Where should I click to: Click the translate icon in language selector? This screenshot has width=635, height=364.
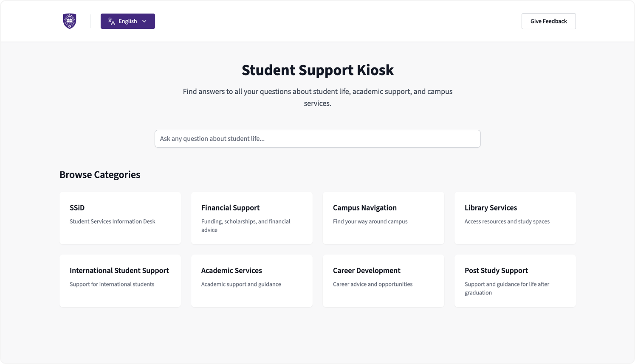111,21
